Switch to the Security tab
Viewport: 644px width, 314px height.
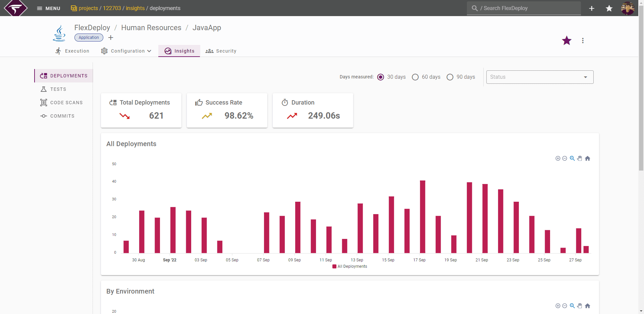point(221,51)
